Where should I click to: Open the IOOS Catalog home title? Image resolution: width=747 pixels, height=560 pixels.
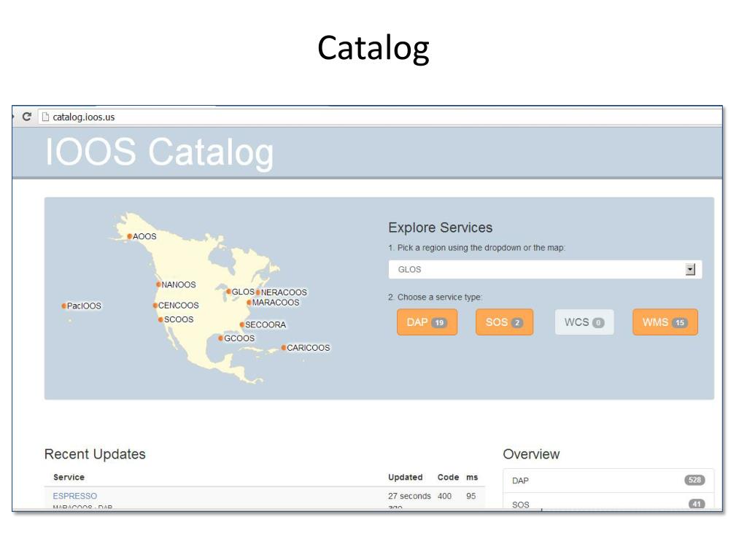159,152
